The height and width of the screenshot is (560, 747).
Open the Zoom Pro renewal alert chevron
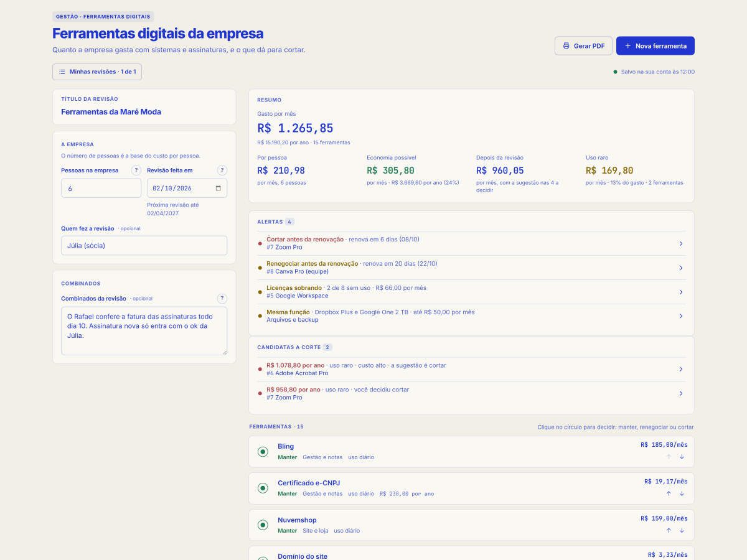coord(681,243)
